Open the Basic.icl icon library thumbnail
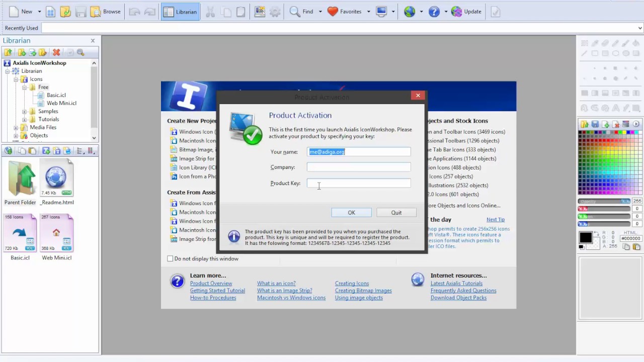Screen dimensions: 644x362 (x=20, y=232)
